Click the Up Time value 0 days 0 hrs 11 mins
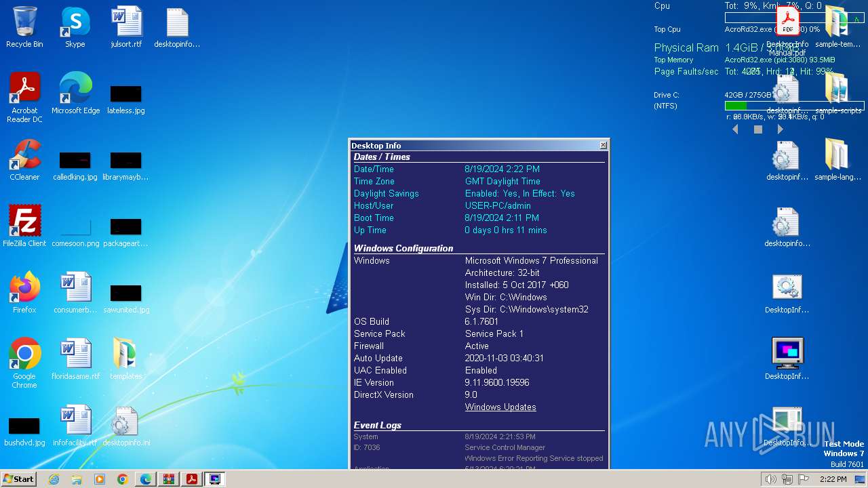Viewport: 868px width, 488px height. [x=506, y=230]
